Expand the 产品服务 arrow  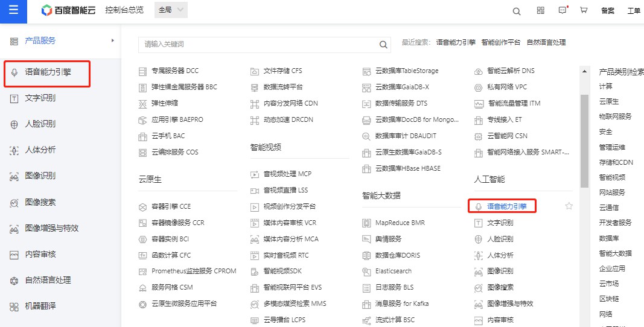coord(112,40)
